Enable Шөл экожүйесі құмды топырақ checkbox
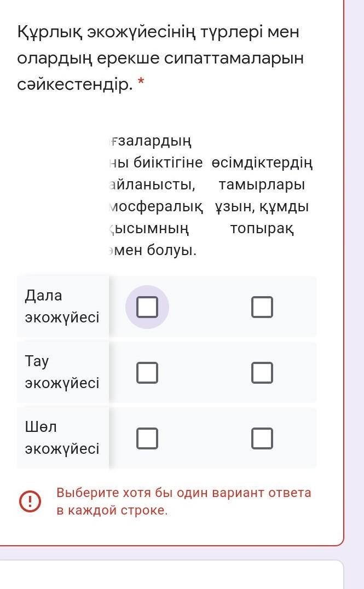364x589 pixels. point(262,438)
